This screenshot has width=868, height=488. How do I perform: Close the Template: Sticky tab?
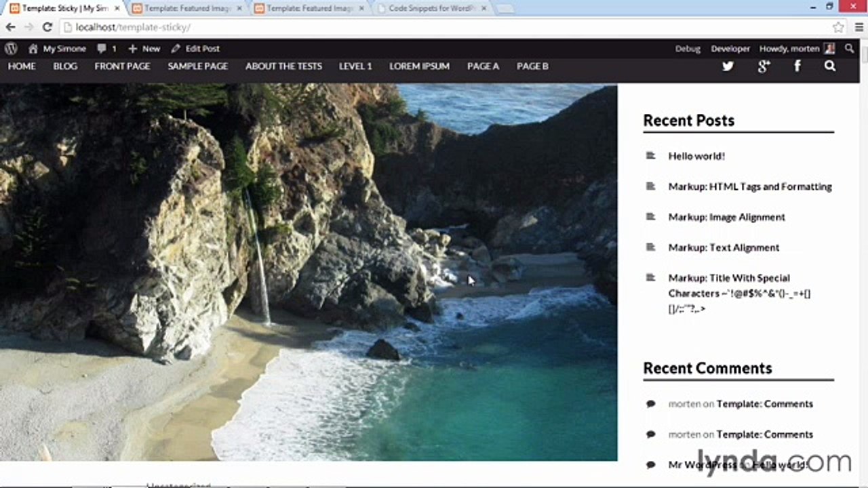117,8
